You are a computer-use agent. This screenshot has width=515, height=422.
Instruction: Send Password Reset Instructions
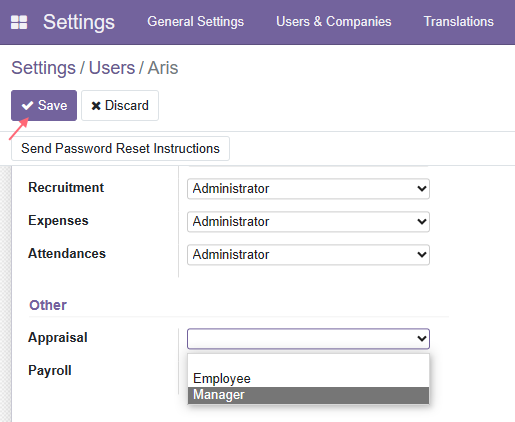120,148
